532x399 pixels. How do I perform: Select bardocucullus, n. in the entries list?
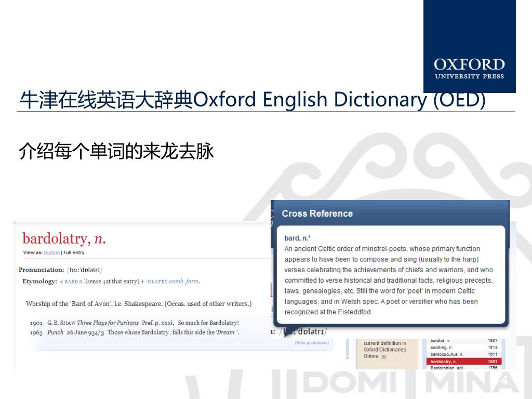click(x=447, y=354)
